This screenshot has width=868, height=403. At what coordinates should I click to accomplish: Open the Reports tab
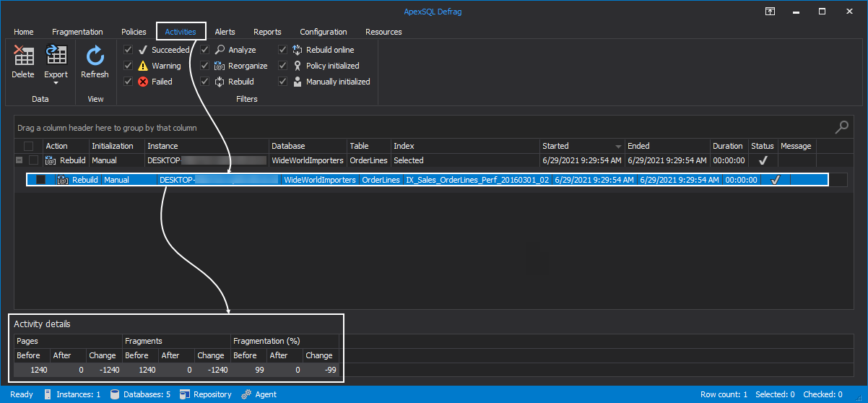[x=267, y=32]
